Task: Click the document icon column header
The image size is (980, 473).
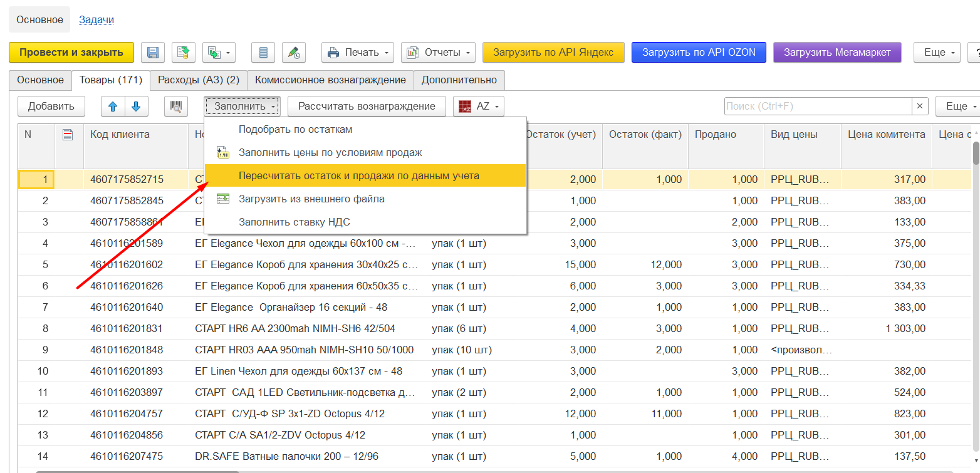Action: [x=68, y=134]
